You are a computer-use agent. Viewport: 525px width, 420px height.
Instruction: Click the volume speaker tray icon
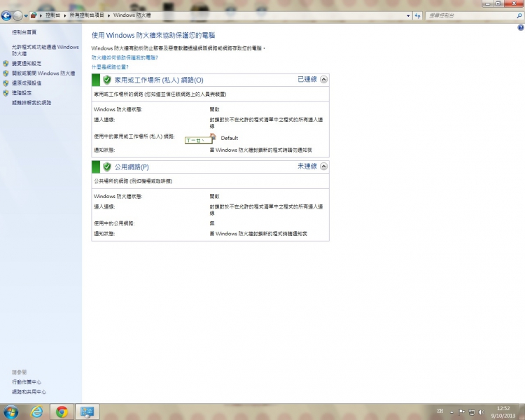482,412
